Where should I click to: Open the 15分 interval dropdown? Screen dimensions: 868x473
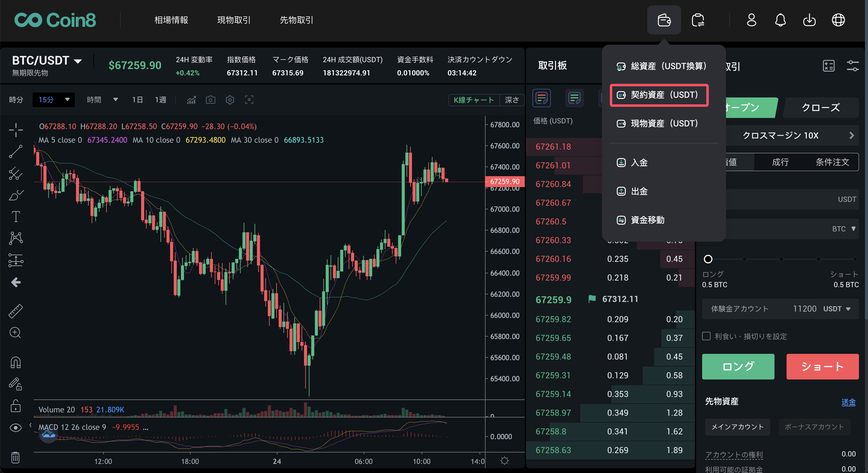(54, 100)
